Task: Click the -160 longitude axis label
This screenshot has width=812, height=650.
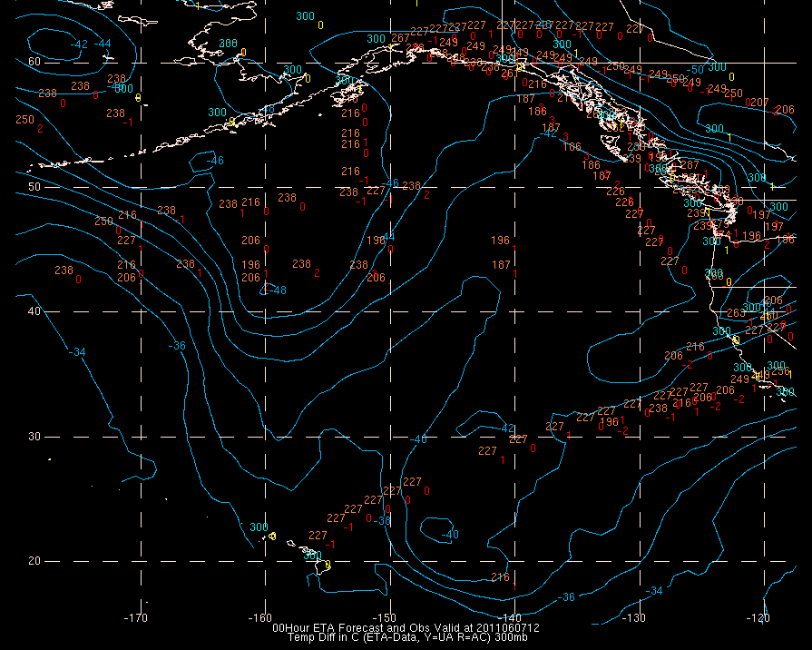Action: point(265,618)
